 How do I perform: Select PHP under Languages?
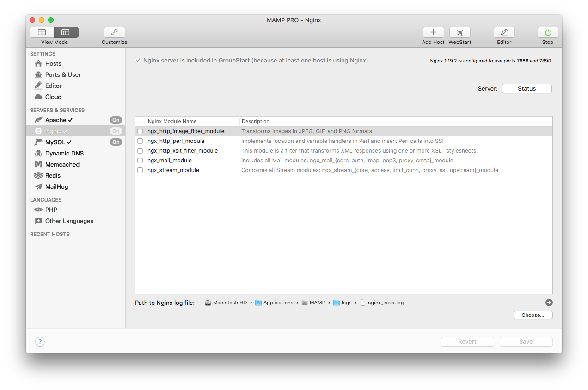51,210
